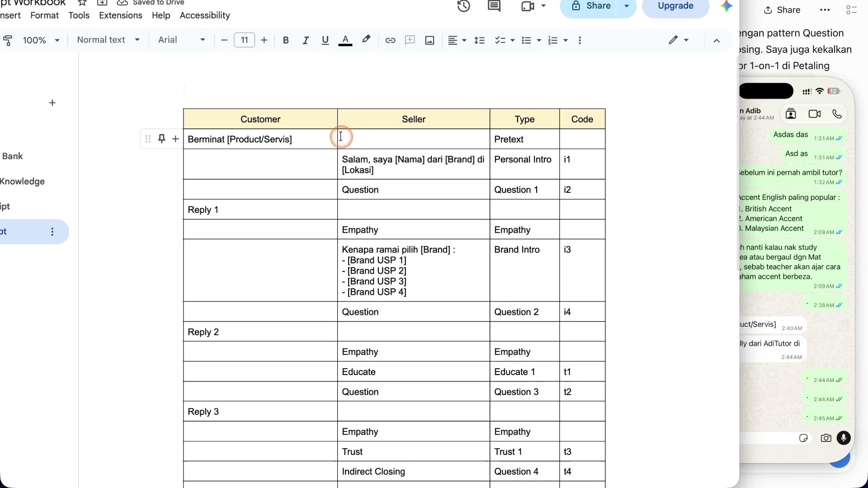Open the bulleted list dropdown arrow
The height and width of the screenshot is (488, 868).
pyautogui.click(x=539, y=40)
